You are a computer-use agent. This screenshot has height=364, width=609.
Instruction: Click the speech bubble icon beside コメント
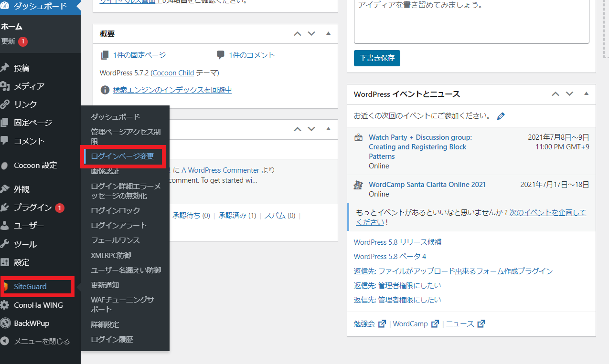point(5,141)
